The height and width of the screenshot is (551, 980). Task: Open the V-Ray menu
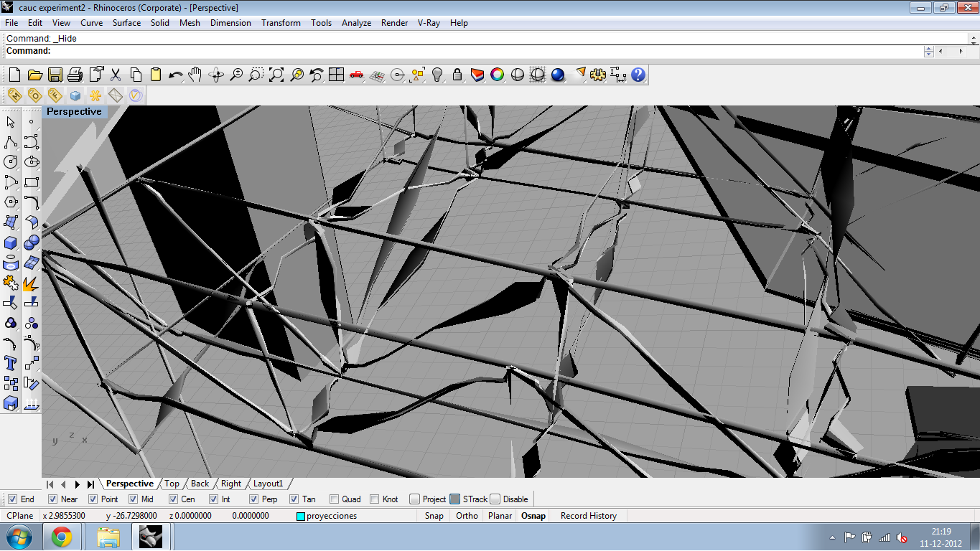pyautogui.click(x=429, y=23)
